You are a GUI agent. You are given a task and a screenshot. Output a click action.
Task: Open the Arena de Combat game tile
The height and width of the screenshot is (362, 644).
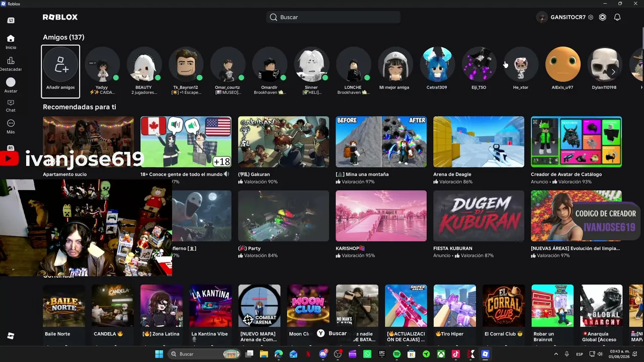click(x=259, y=306)
